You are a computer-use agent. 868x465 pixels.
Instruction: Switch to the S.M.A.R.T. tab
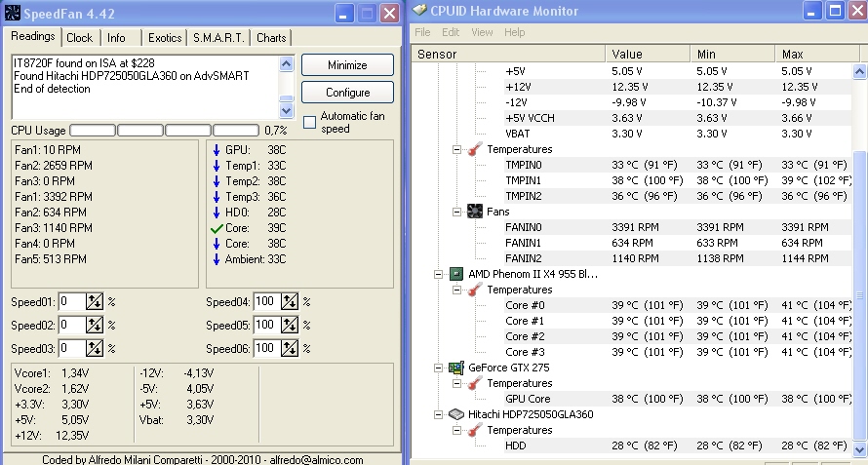pyautogui.click(x=218, y=38)
